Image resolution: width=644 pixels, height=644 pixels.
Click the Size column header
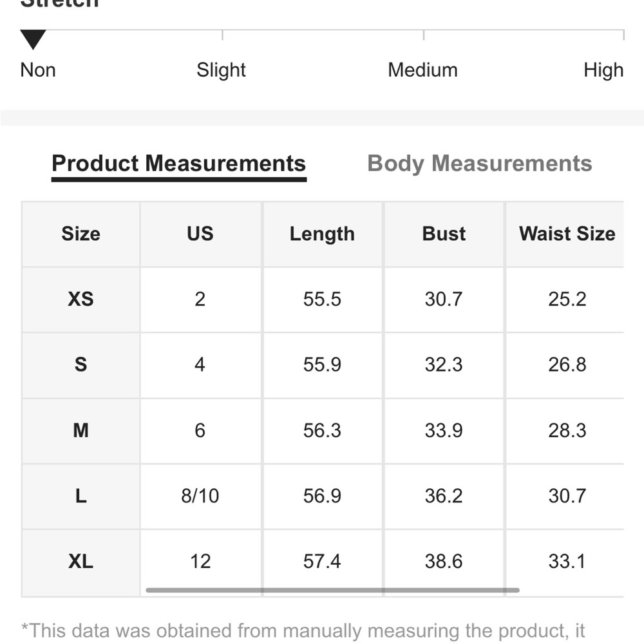tap(81, 233)
